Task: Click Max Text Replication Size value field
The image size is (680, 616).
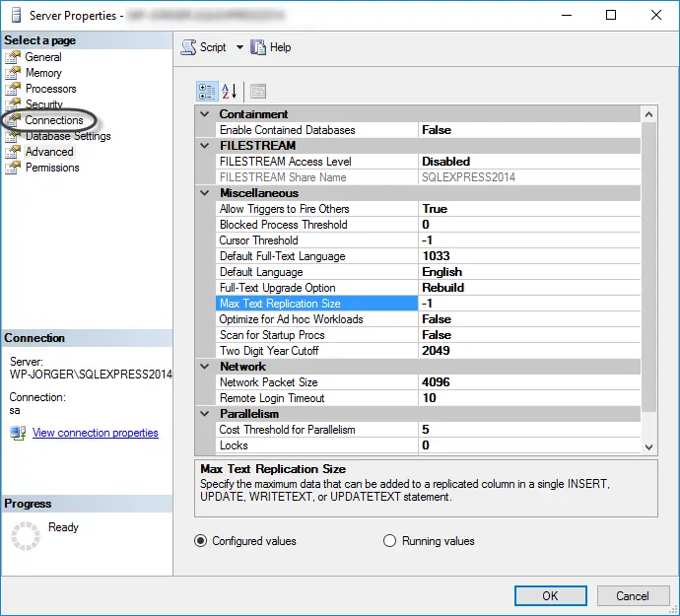Action: (x=529, y=304)
